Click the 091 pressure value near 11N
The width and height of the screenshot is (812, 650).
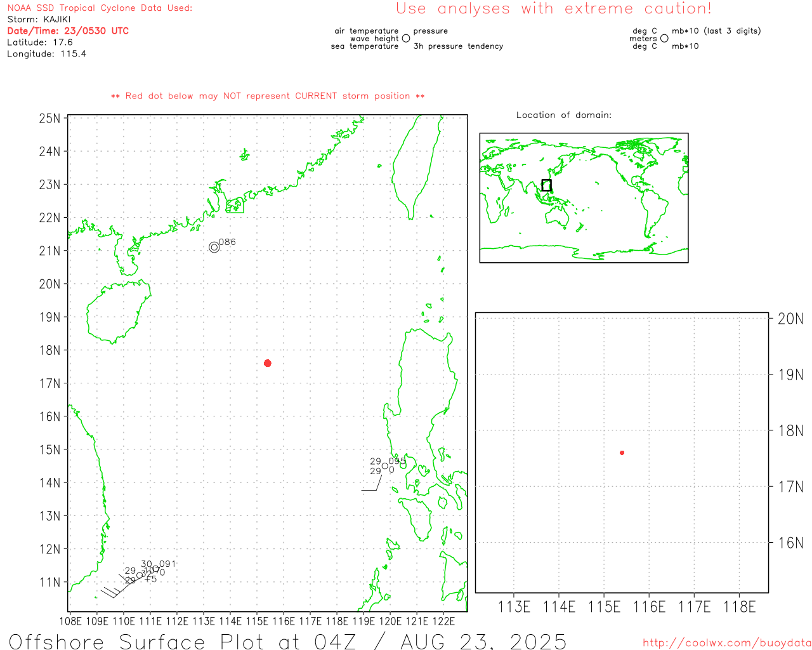pyautogui.click(x=167, y=564)
